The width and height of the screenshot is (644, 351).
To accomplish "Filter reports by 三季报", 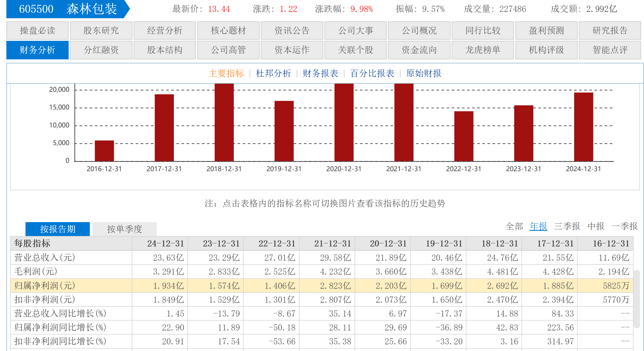I will pyautogui.click(x=567, y=226).
